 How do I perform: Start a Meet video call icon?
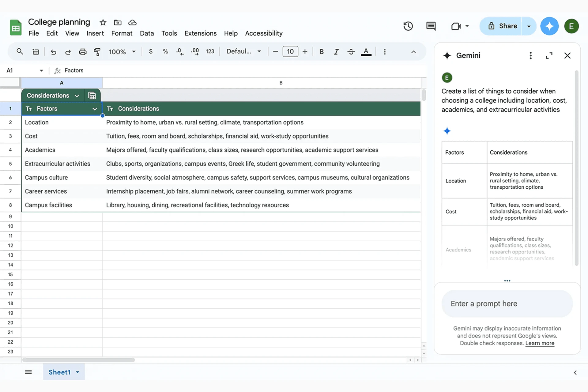456,26
